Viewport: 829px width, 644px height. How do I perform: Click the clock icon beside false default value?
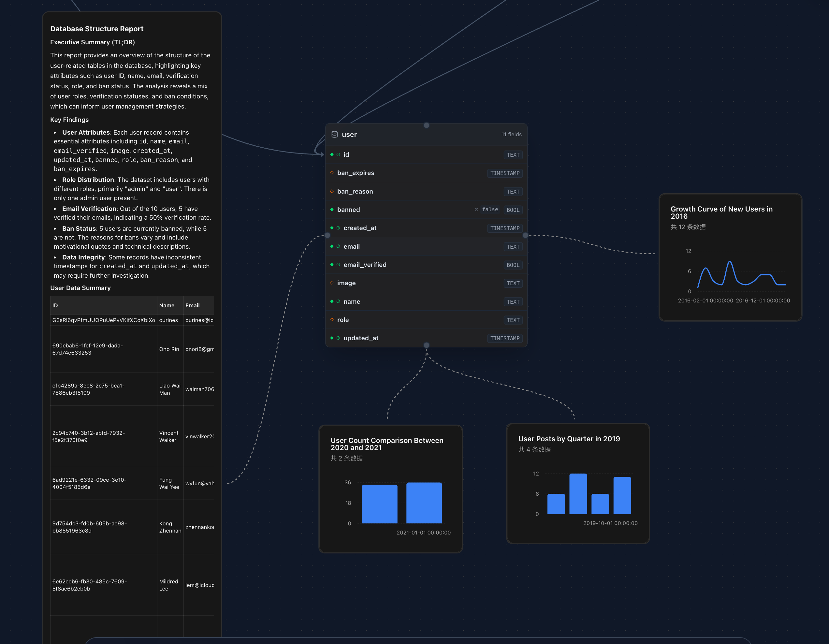(x=476, y=210)
